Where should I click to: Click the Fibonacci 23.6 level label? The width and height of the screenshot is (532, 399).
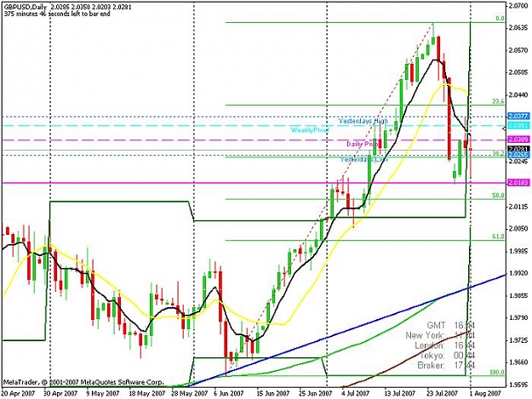[499, 101]
